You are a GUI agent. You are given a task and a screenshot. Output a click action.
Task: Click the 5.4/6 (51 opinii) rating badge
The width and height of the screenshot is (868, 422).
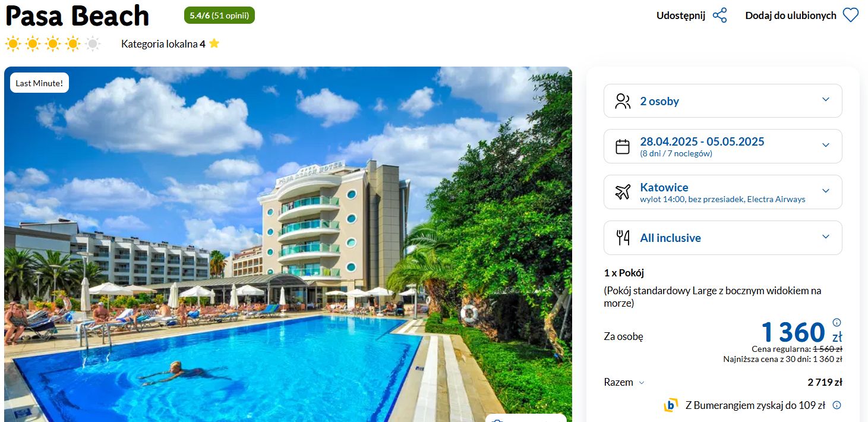[219, 15]
